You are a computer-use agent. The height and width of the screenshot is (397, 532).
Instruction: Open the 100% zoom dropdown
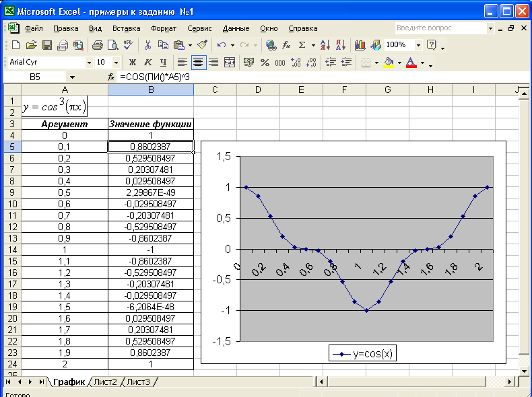click(x=418, y=45)
